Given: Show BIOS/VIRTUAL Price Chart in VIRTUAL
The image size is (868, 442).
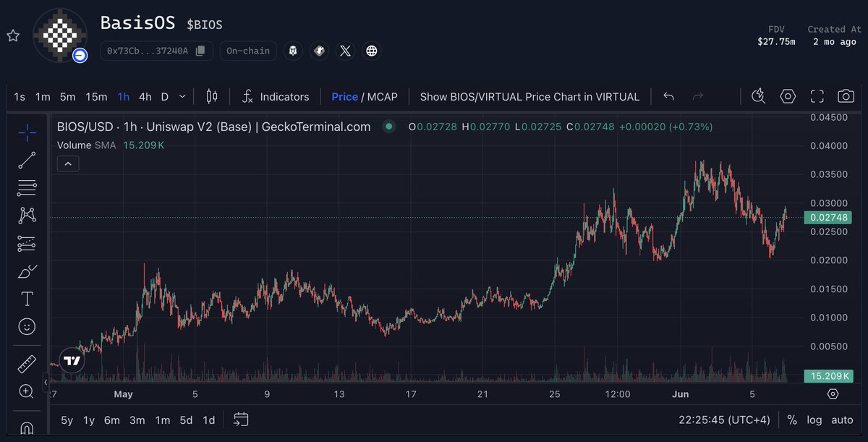Looking at the screenshot, I should (x=529, y=96).
